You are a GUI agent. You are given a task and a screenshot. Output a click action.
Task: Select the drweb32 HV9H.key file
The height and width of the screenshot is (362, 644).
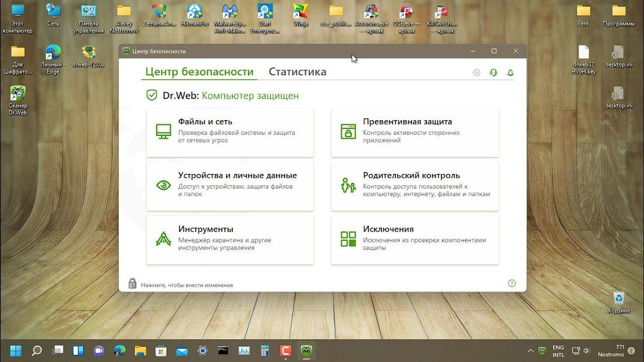(584, 60)
